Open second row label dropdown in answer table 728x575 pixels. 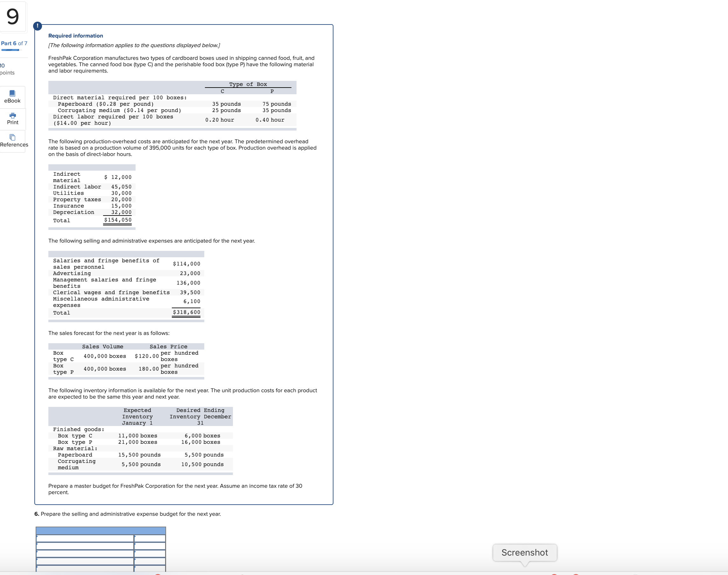[x=85, y=546]
